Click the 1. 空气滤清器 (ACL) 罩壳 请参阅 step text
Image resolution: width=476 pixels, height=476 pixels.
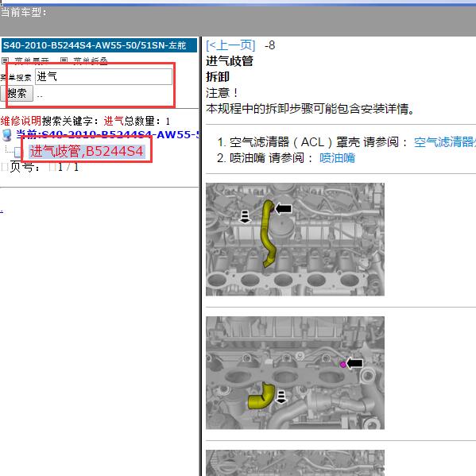[x=312, y=142]
